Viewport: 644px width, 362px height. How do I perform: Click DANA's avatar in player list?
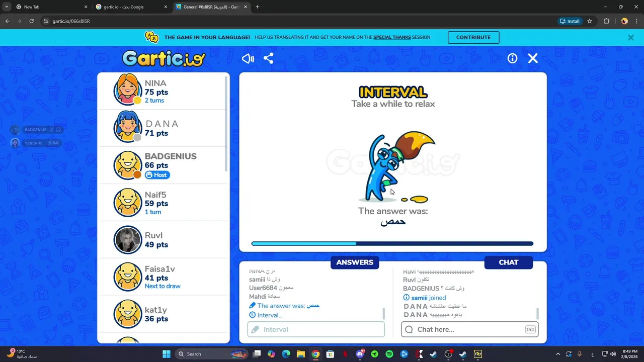pyautogui.click(x=127, y=126)
